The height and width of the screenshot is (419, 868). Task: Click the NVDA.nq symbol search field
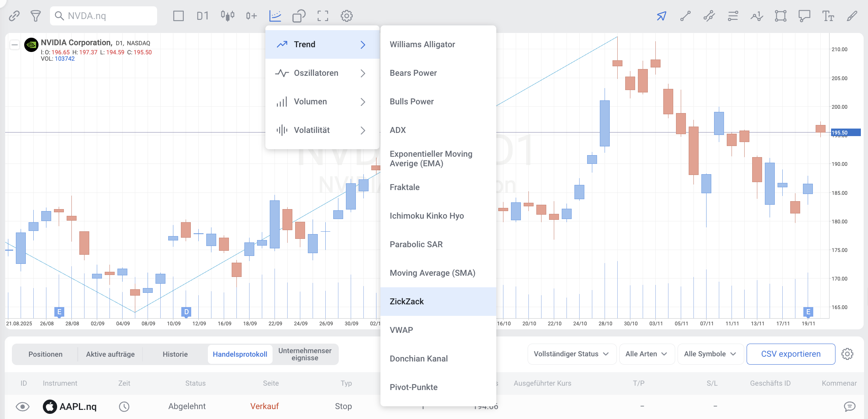click(x=104, y=16)
